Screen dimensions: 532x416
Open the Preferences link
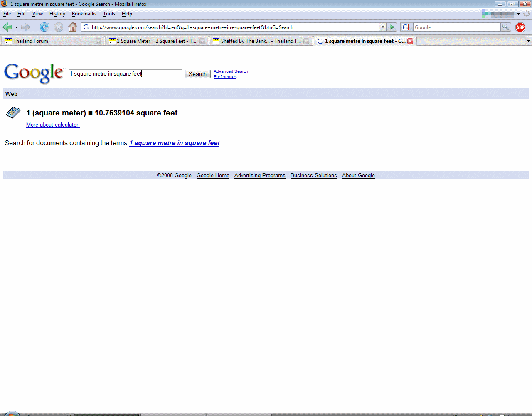click(x=225, y=77)
